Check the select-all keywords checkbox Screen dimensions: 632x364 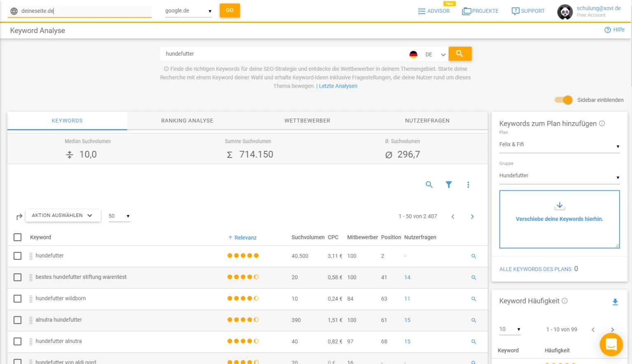coord(17,237)
